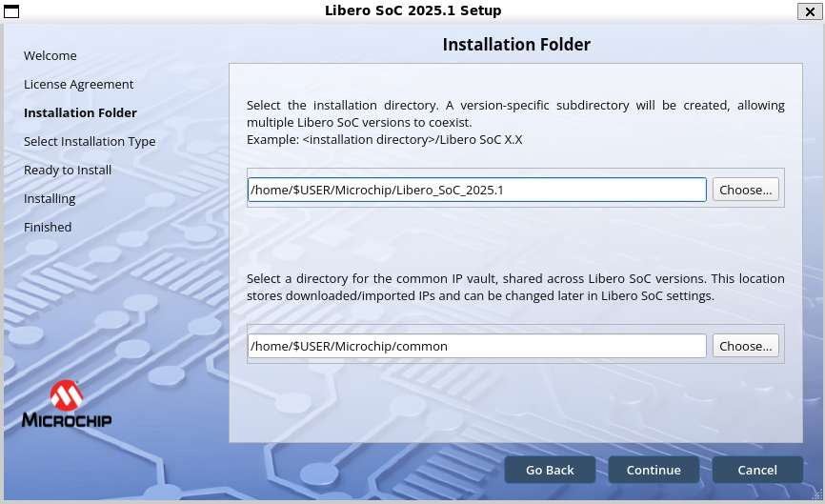825x504 pixels.
Task: Click the title bar text Libero SoC 2025.1 Setup
Action: click(413, 10)
